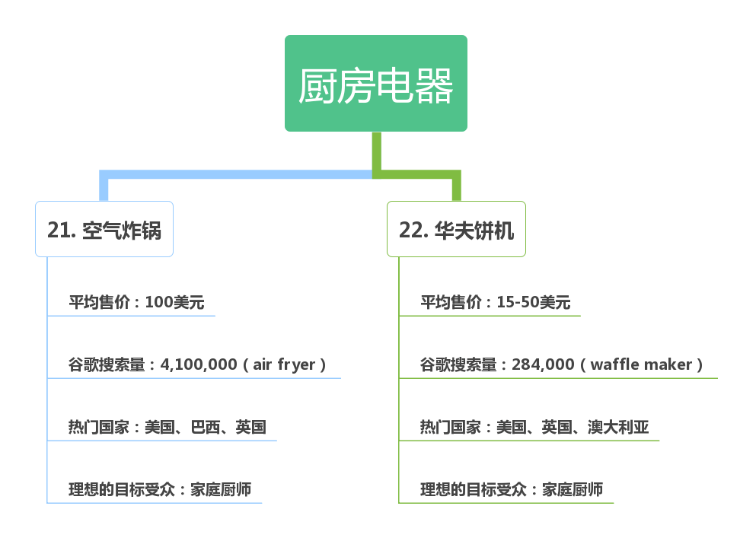The image size is (756, 541).
Task: Click the 21. 空气炸锅 topic node
Action: click(104, 229)
